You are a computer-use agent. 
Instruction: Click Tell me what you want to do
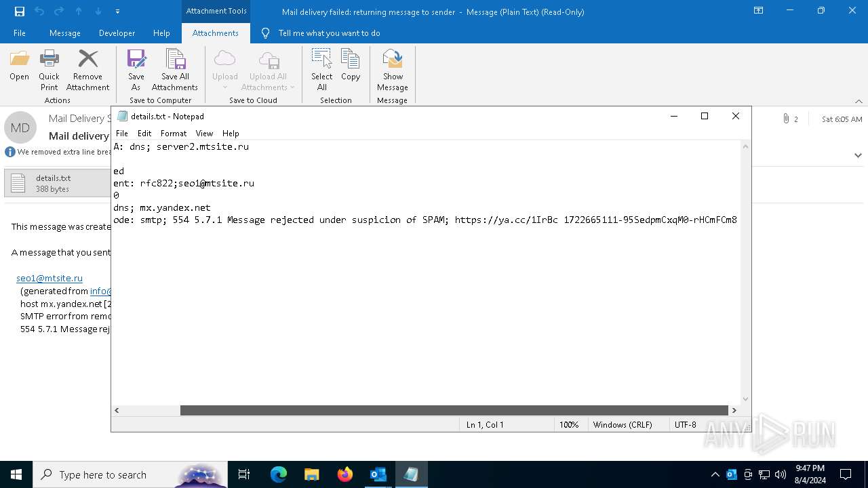329,33
